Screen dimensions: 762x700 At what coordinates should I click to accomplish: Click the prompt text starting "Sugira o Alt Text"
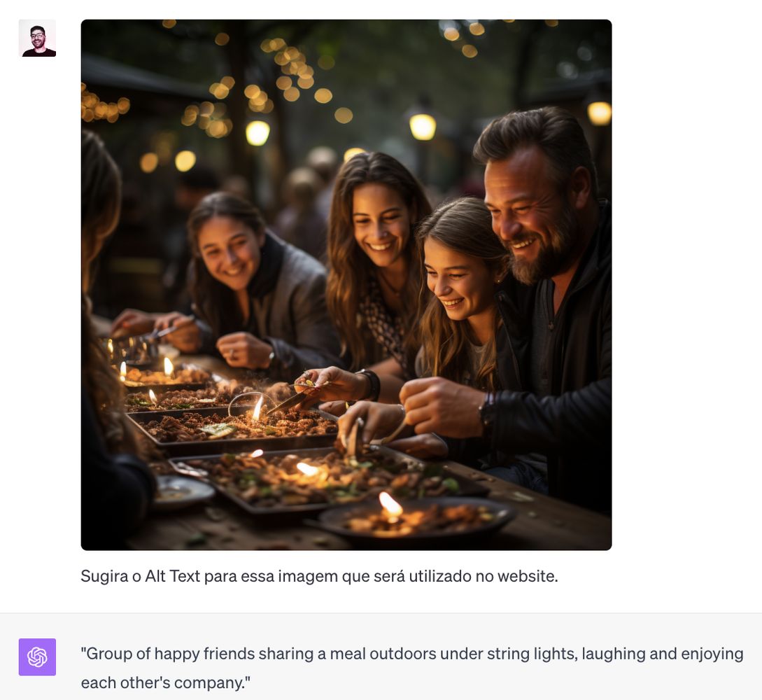click(319, 576)
